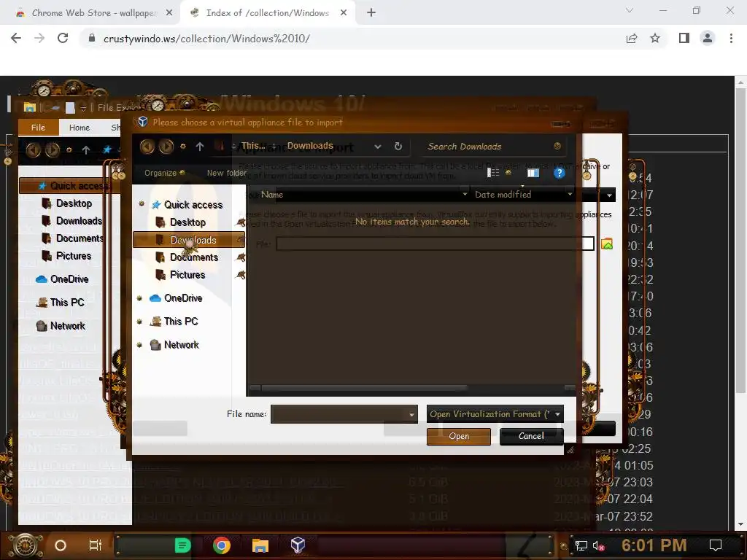747x560 pixels.
Task: Open Chrome side panel icon
Action: [x=684, y=38]
